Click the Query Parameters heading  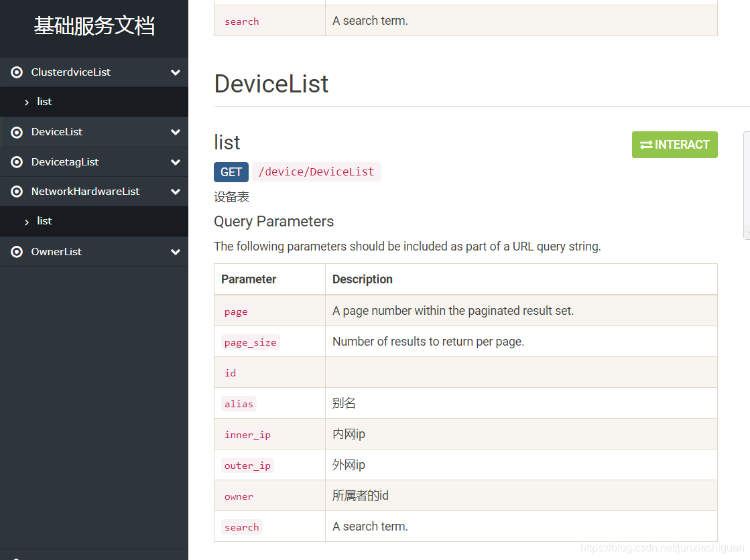tap(273, 222)
